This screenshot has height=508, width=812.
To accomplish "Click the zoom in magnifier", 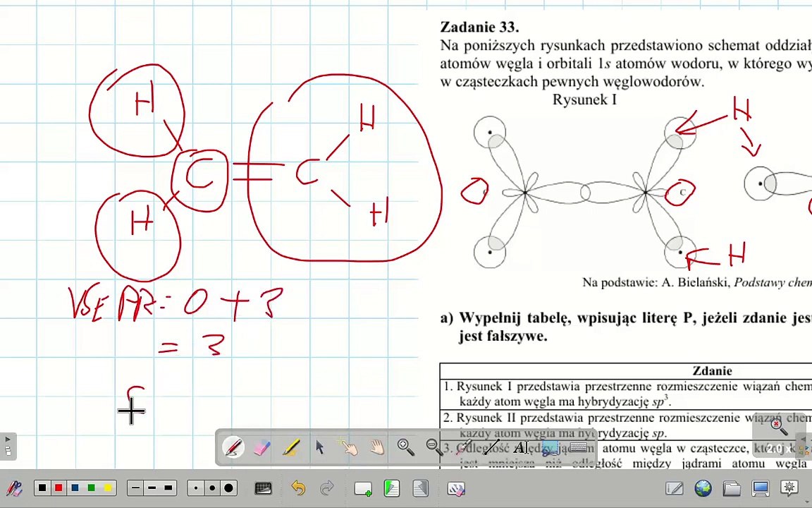I will click(x=405, y=447).
